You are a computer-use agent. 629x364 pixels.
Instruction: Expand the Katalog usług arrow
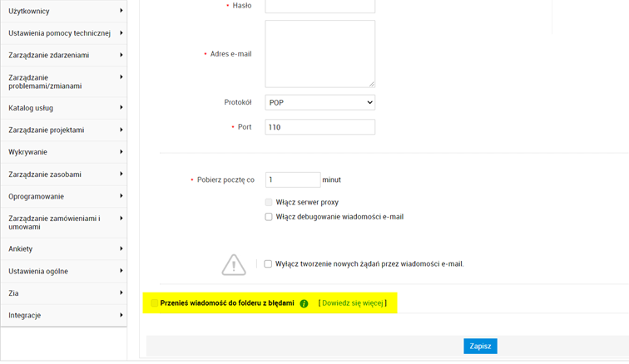121,108
